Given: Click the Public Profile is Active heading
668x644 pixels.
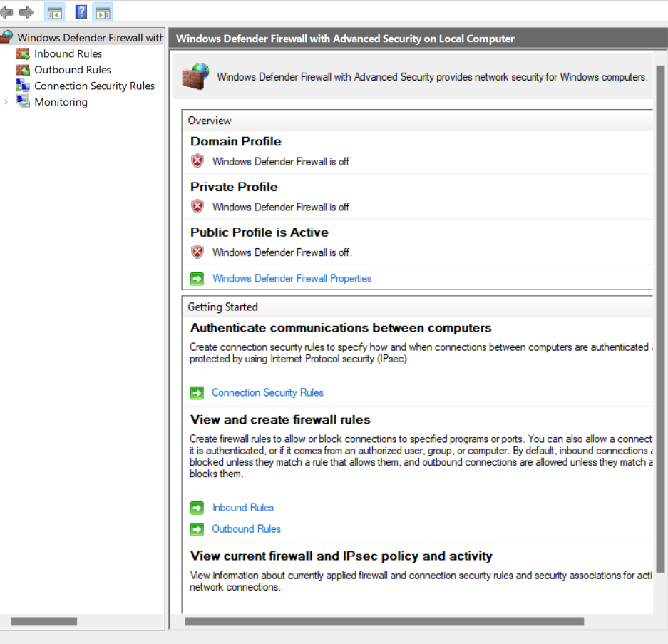Looking at the screenshot, I should tap(260, 232).
